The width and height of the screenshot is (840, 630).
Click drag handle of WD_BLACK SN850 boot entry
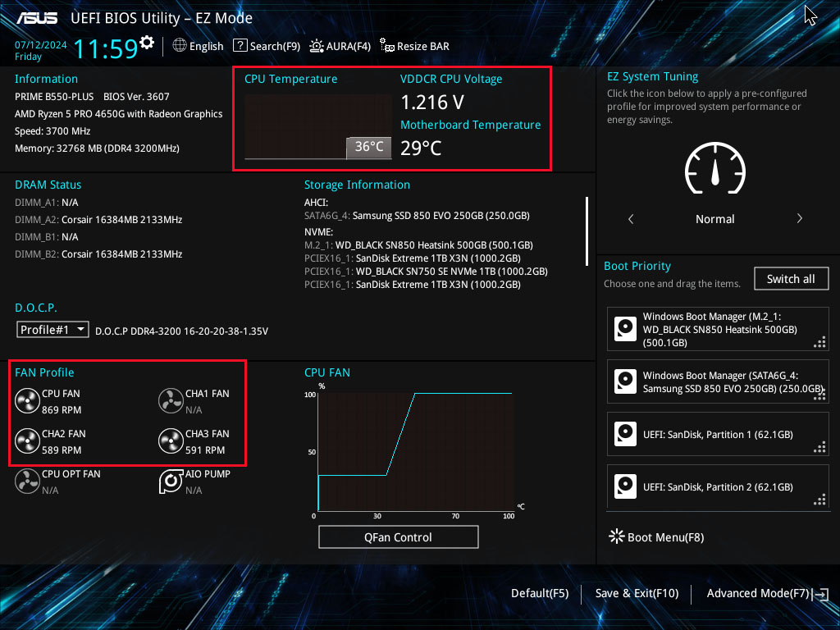coord(819,343)
